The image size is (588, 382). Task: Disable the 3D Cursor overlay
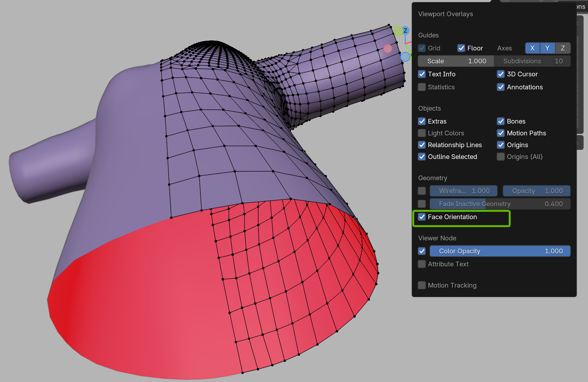click(501, 74)
